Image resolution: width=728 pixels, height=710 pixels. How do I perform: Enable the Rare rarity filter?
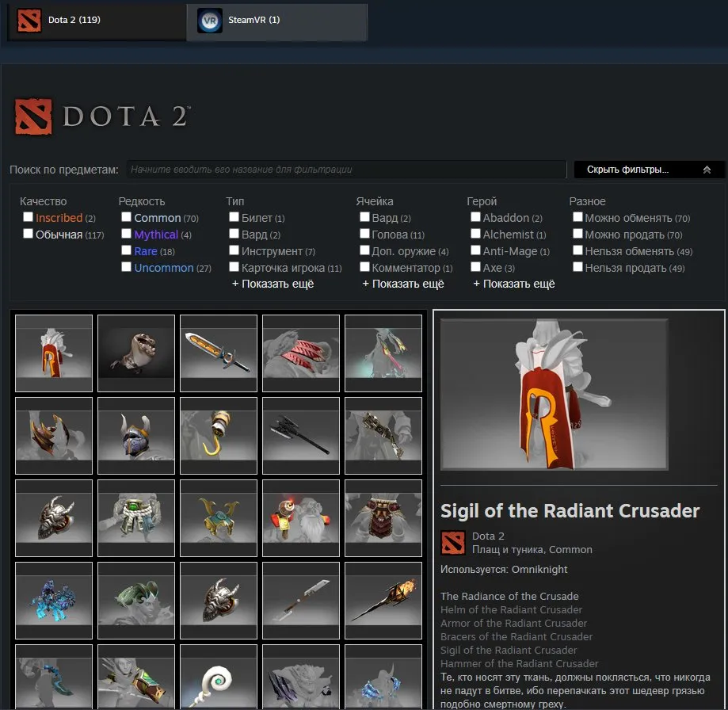coord(126,250)
